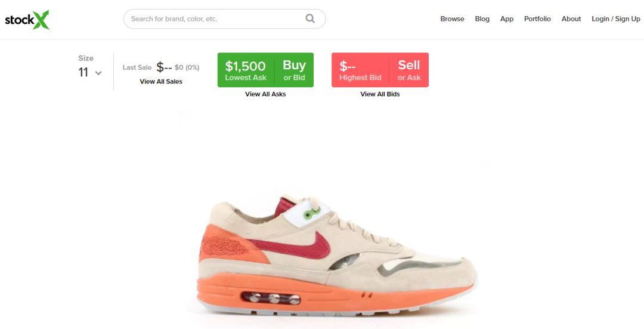Open View All Bids link
644x329 pixels.
[380, 94]
